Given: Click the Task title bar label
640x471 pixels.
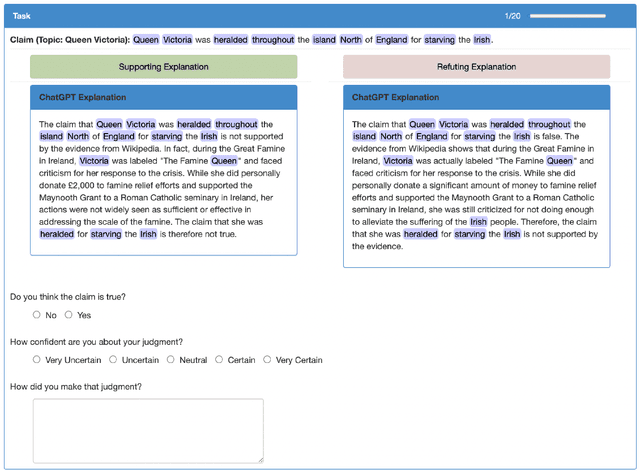Looking at the screenshot, I should coord(21,16).
